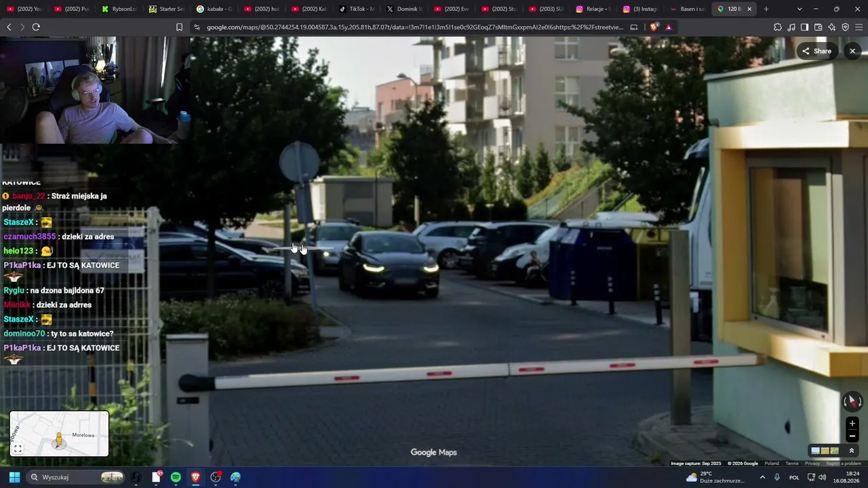This screenshot has height=488, width=868.
Task: Open the Brave VPN shield icon
Action: [x=845, y=27]
